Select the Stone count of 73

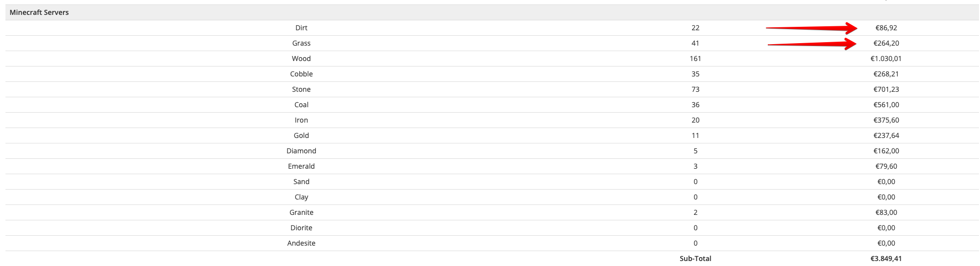(695, 89)
